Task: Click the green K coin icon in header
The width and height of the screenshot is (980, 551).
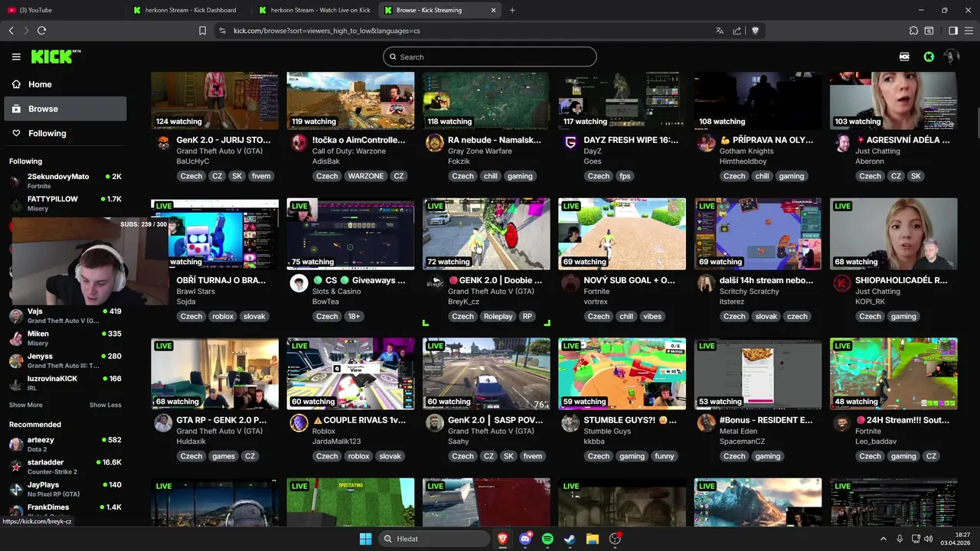Action: pos(929,57)
